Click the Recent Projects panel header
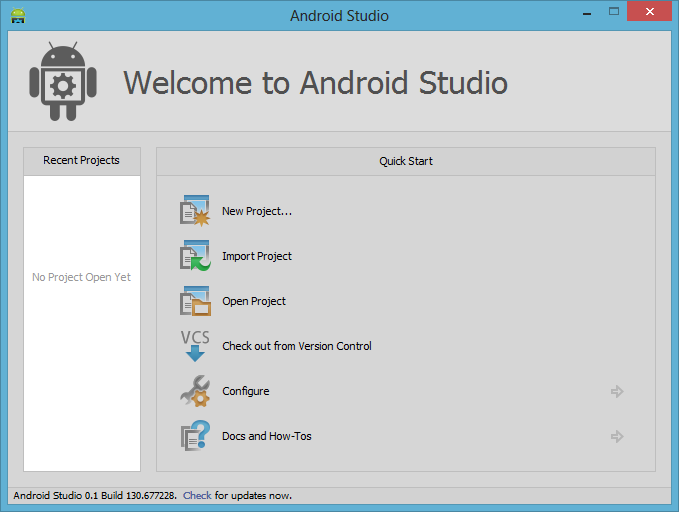Viewport: 679px width, 512px height. point(82,161)
